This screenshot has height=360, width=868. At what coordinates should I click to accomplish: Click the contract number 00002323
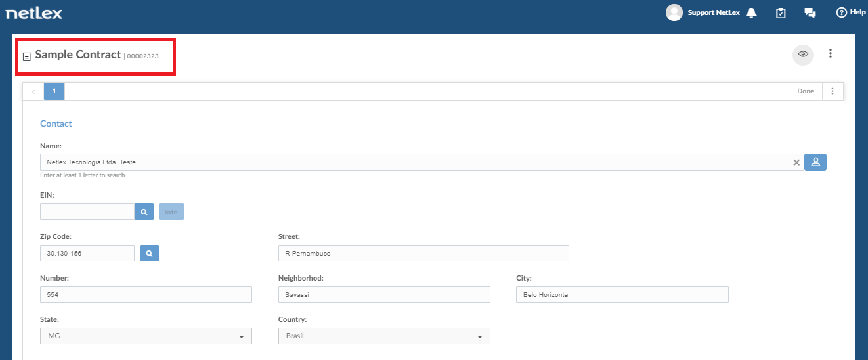click(x=142, y=56)
